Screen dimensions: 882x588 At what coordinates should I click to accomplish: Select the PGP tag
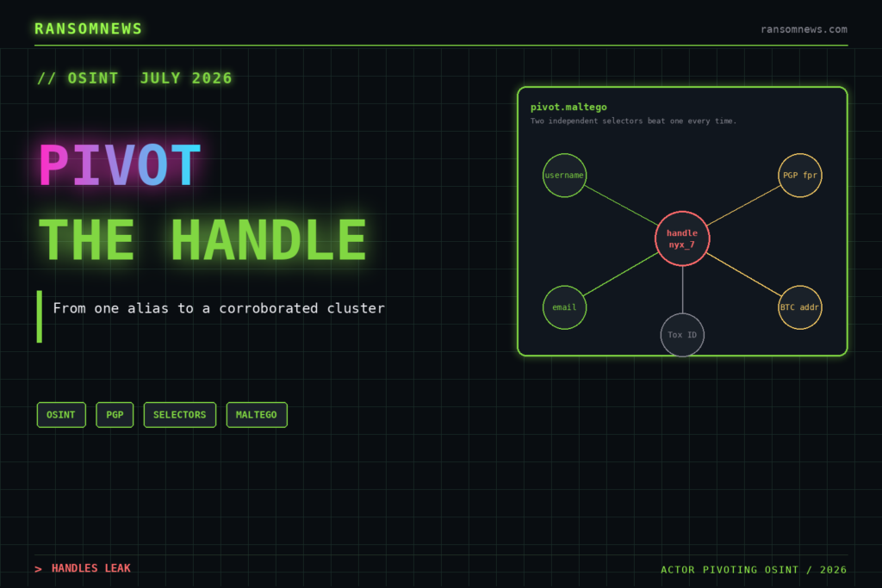tap(115, 415)
